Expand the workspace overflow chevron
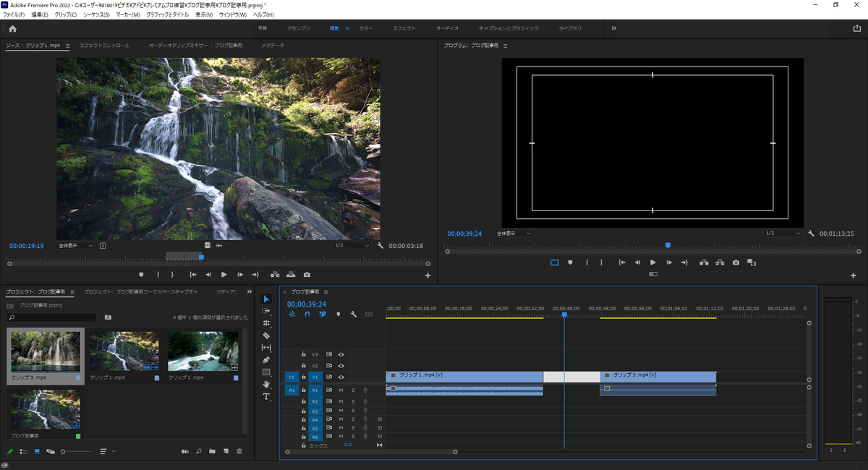Viewport: 868px width, 470px height. [x=614, y=28]
